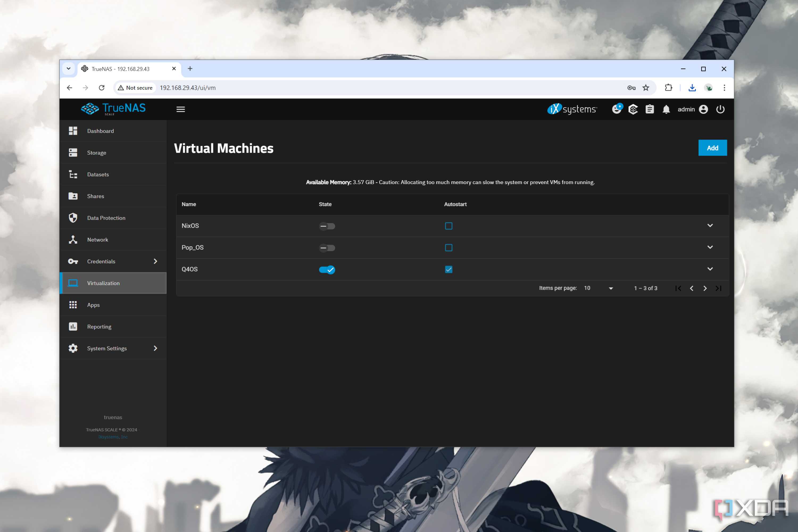798x532 pixels.
Task: Open Shares in sidebar
Action: click(113, 196)
